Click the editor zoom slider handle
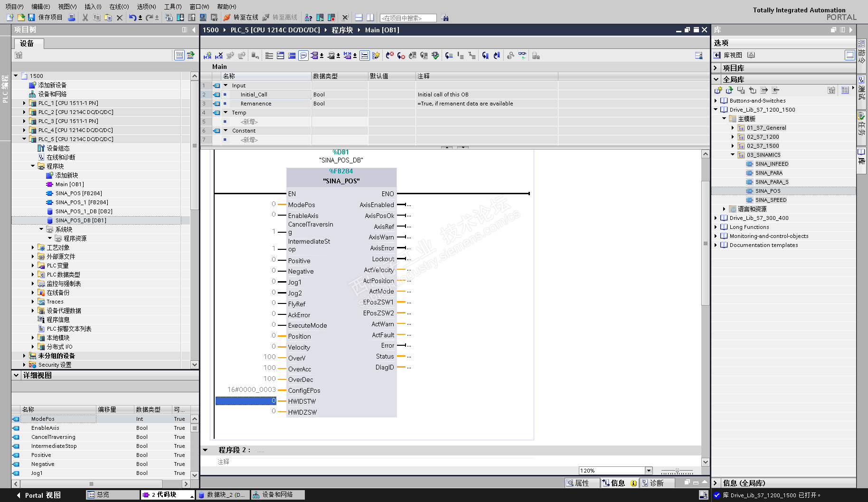The image size is (868, 502). coord(677,471)
